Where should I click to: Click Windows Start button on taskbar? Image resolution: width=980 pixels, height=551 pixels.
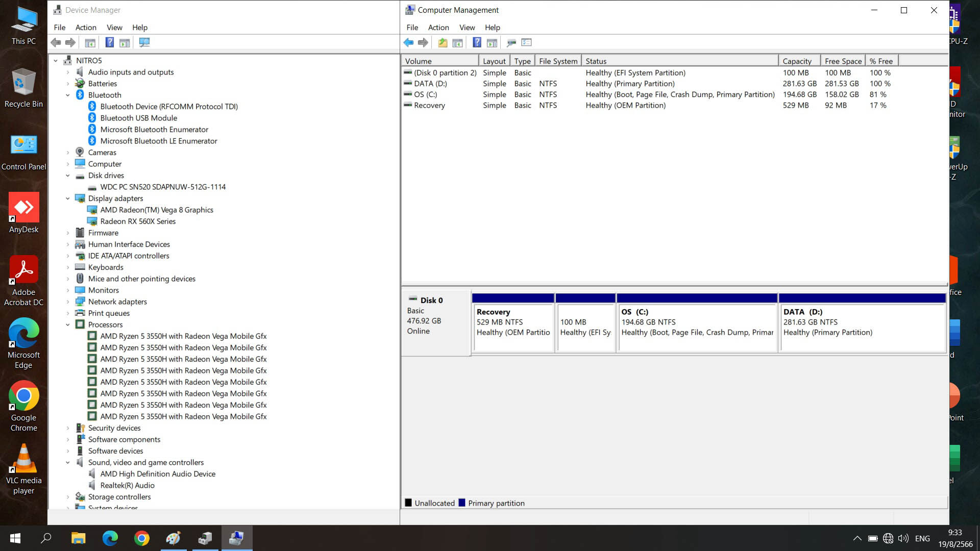click(15, 538)
